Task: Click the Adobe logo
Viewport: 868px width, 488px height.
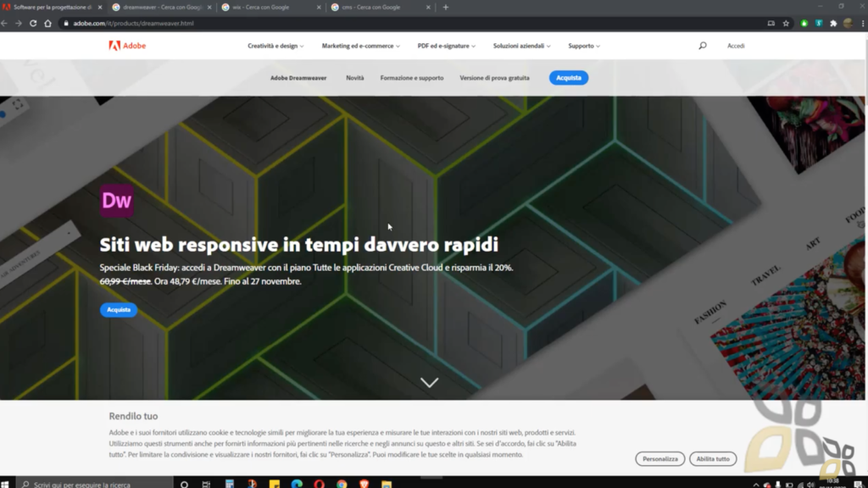Action: tap(127, 46)
